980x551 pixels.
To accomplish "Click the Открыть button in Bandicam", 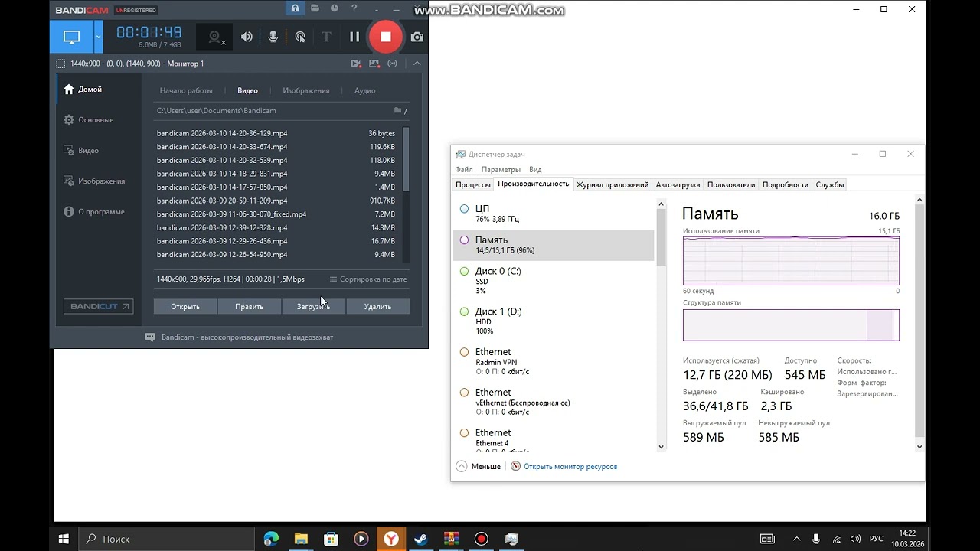I will point(185,306).
